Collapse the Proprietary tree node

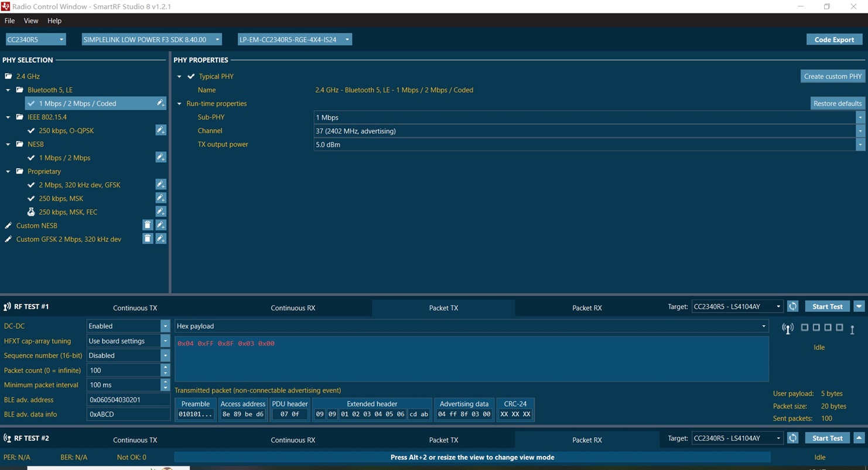tap(8, 172)
